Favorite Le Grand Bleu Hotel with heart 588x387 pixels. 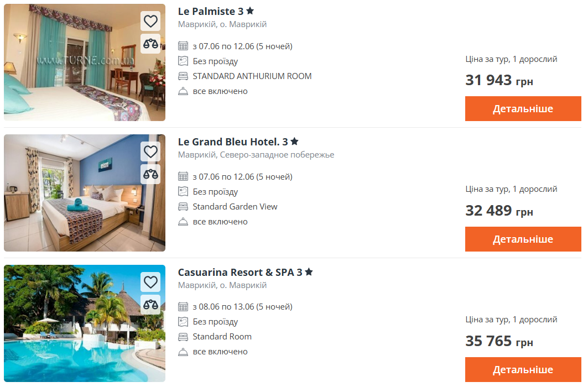tap(150, 151)
